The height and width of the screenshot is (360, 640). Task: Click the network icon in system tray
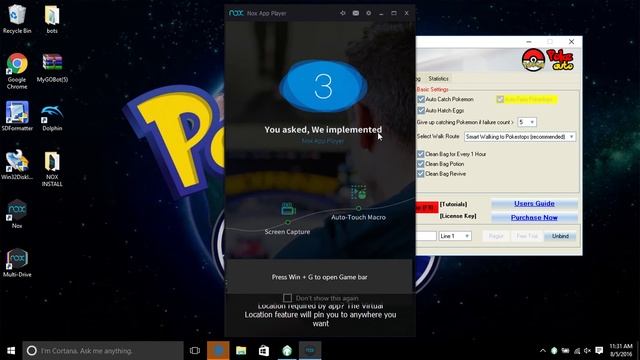(577, 351)
